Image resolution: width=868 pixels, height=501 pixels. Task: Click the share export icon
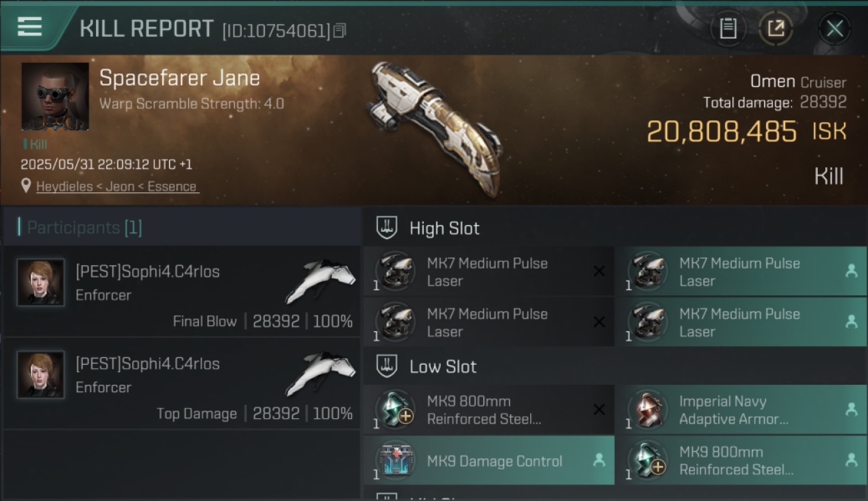click(776, 29)
